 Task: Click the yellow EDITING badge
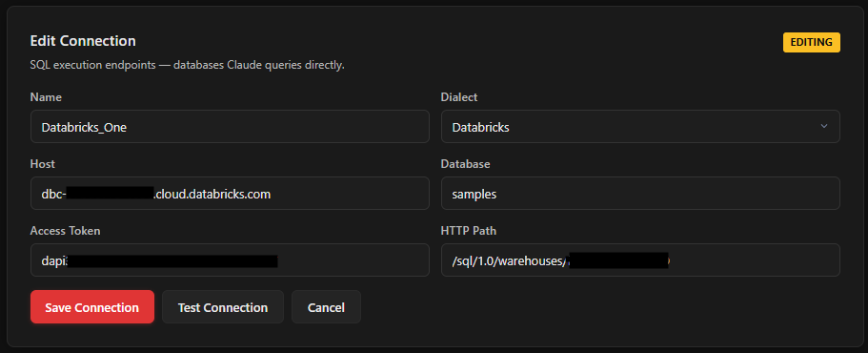pos(812,42)
